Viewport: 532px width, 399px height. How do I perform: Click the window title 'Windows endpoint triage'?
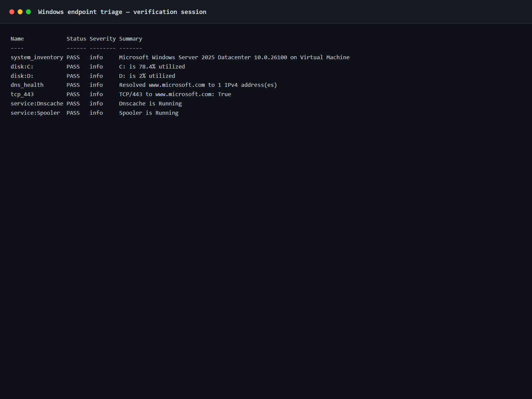coord(80,12)
